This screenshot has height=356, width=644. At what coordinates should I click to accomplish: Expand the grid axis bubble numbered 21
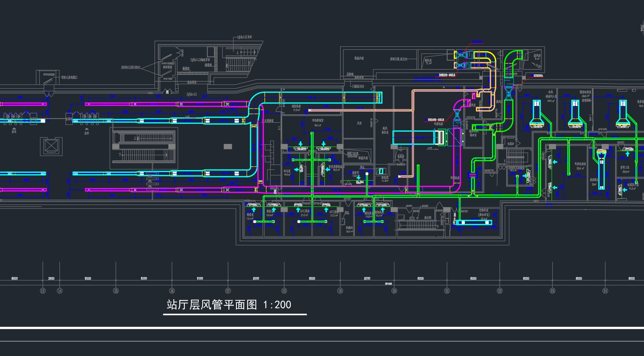coord(447,289)
